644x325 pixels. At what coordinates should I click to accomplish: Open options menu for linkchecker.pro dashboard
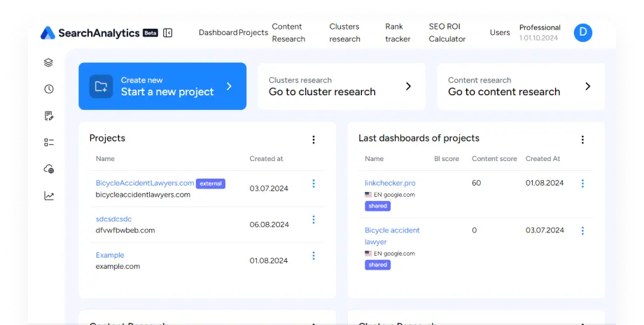582,184
